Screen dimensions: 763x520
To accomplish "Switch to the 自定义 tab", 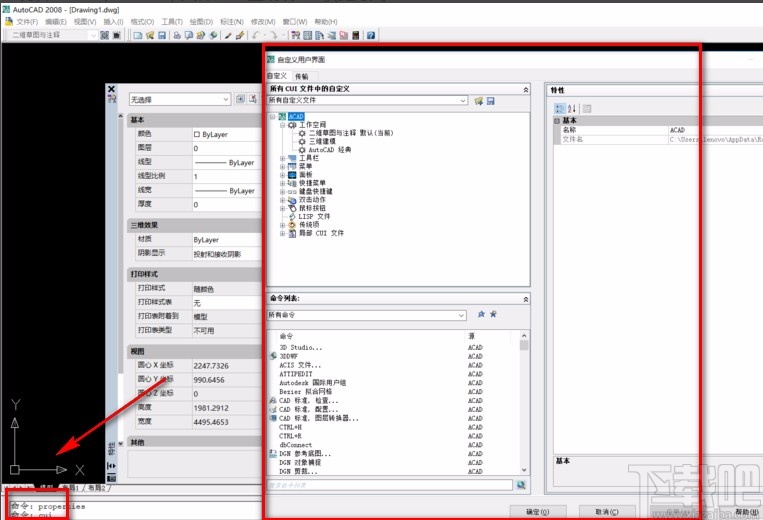I will 277,76.
